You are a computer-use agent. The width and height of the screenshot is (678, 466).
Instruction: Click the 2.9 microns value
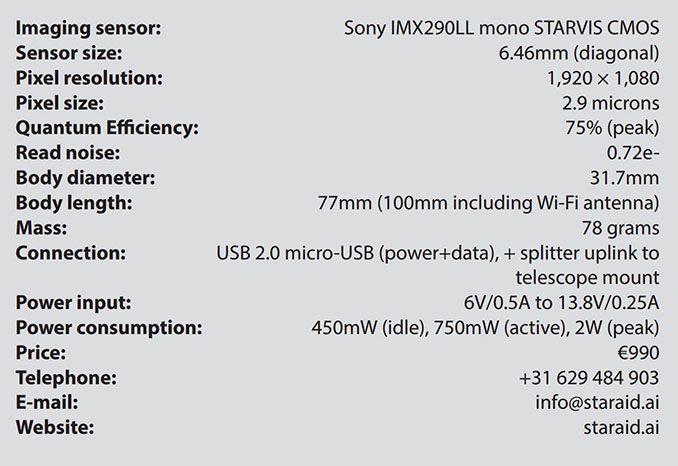click(x=611, y=103)
